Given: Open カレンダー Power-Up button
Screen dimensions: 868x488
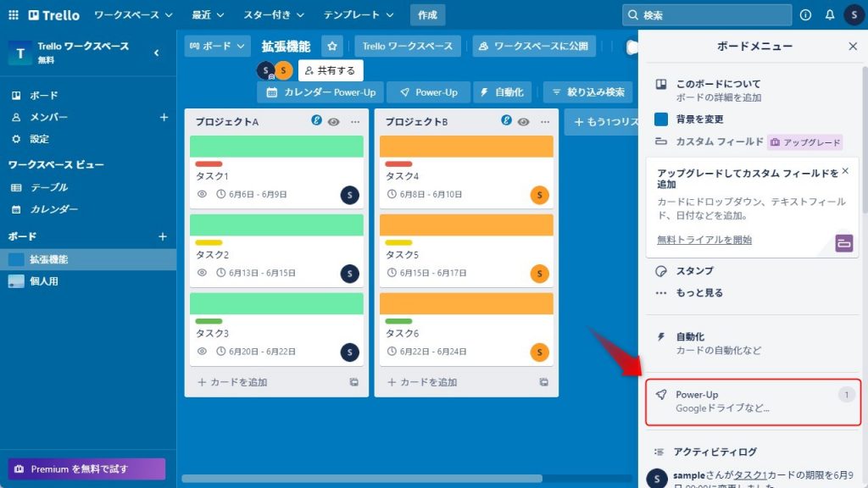Looking at the screenshot, I should pos(320,92).
